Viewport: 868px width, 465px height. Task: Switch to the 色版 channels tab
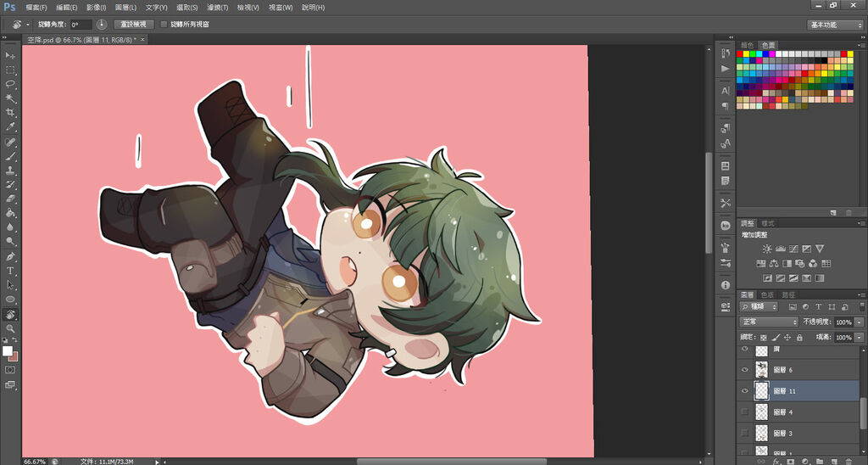pos(767,294)
